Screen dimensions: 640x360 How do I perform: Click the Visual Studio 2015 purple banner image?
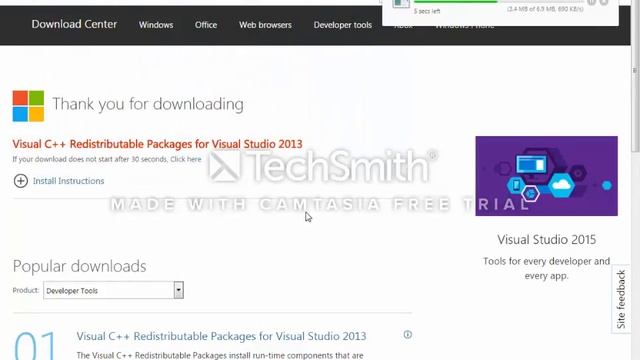(547, 176)
